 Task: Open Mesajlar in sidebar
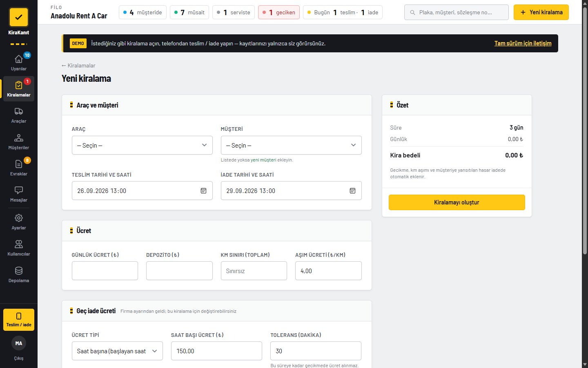coord(19,194)
